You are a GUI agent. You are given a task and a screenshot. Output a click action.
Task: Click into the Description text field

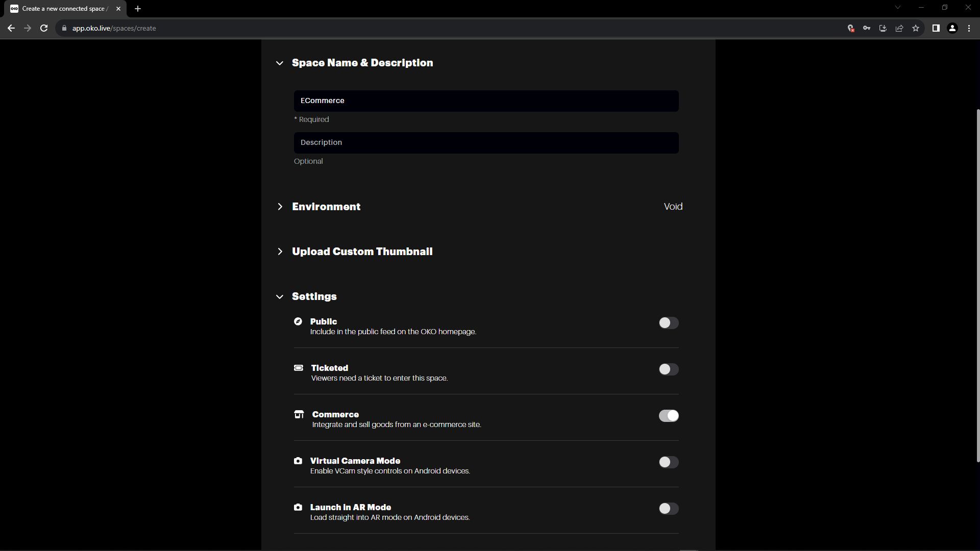[486, 143]
